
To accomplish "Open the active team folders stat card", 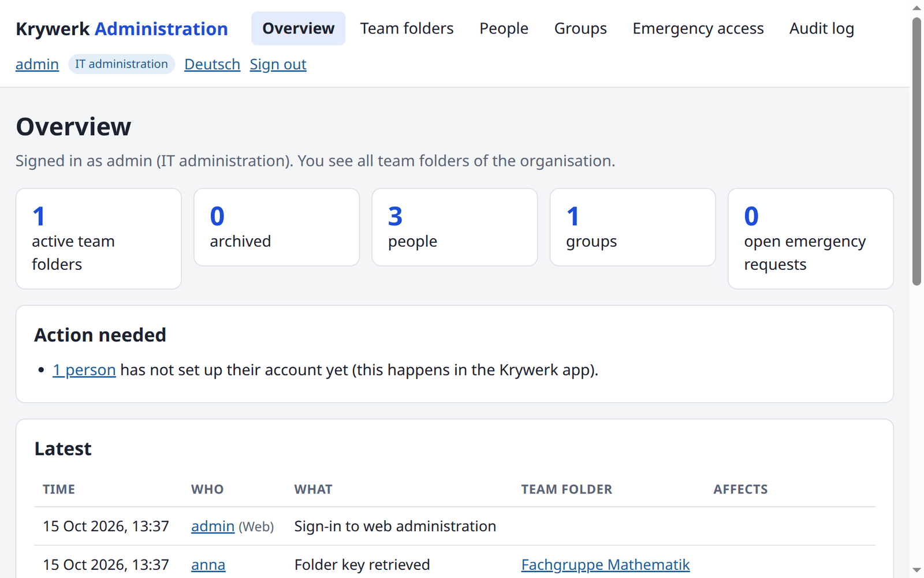I will point(99,239).
